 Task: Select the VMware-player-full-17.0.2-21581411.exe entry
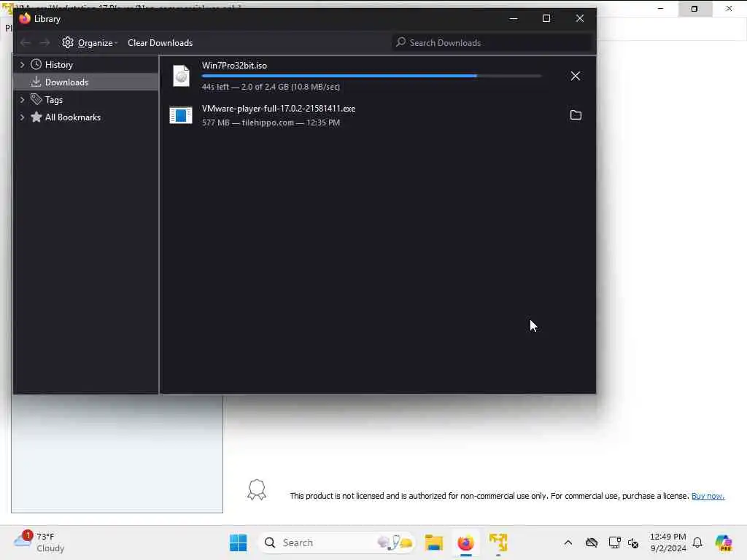(376, 115)
